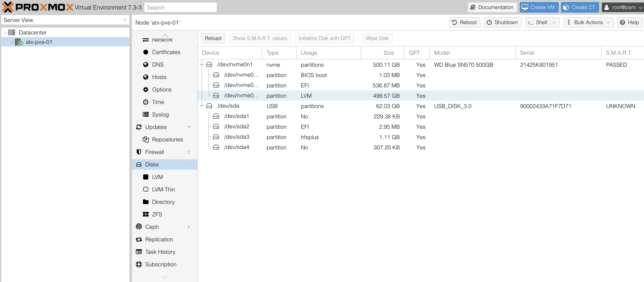Open the Server View dropdown
This screenshot has width=644, height=282.
[x=124, y=20]
